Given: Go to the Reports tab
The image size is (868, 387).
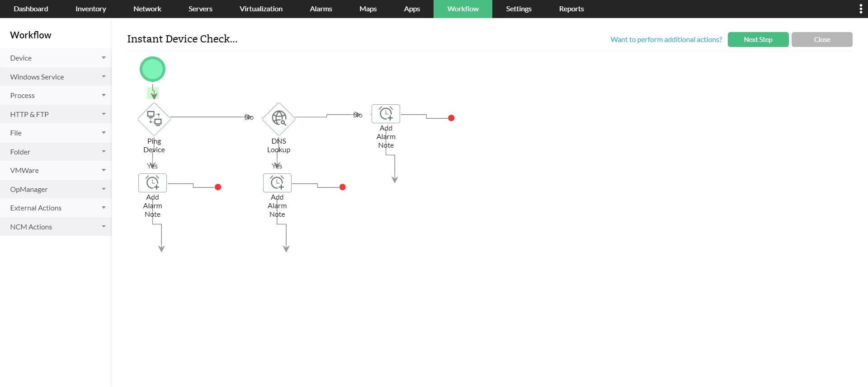Looking at the screenshot, I should (x=571, y=9).
